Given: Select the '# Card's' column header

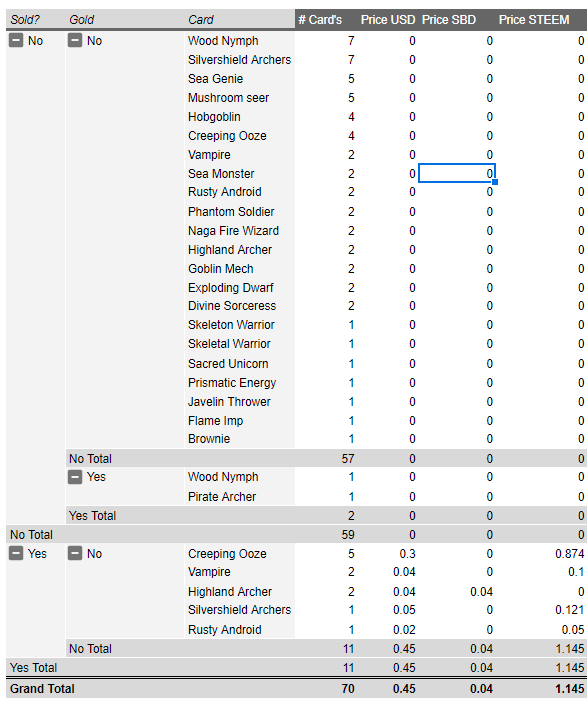Looking at the screenshot, I should point(320,20).
